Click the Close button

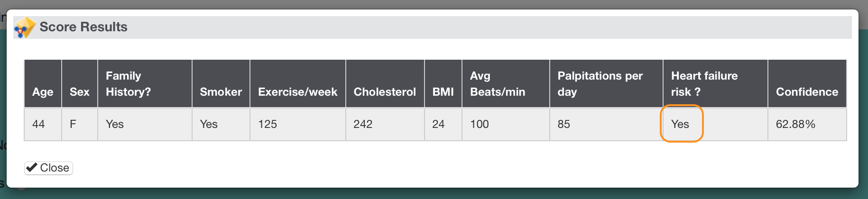[48, 168]
